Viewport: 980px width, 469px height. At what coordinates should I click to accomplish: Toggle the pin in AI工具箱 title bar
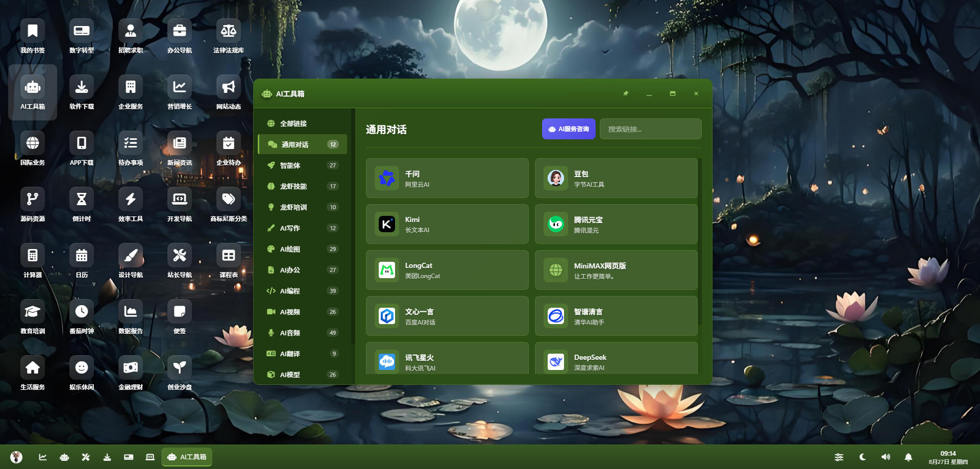(626, 93)
